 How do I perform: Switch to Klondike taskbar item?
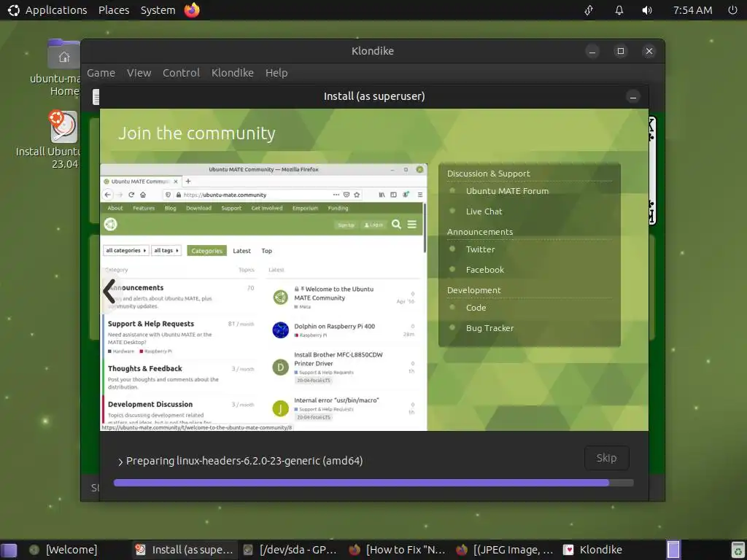(592, 550)
